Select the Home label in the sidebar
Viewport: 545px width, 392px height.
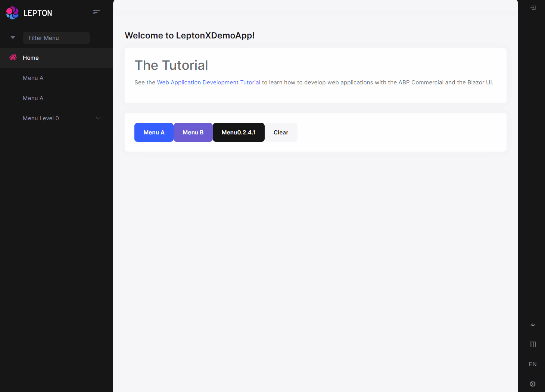click(31, 58)
